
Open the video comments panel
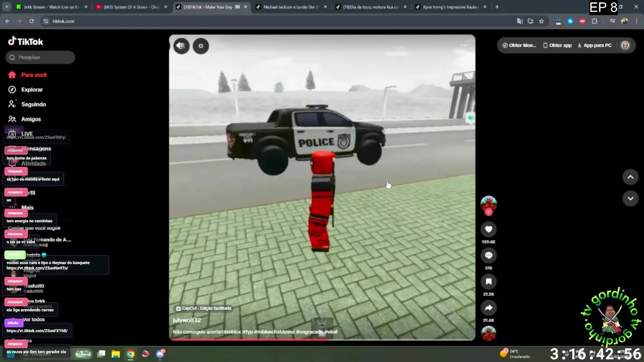click(489, 255)
